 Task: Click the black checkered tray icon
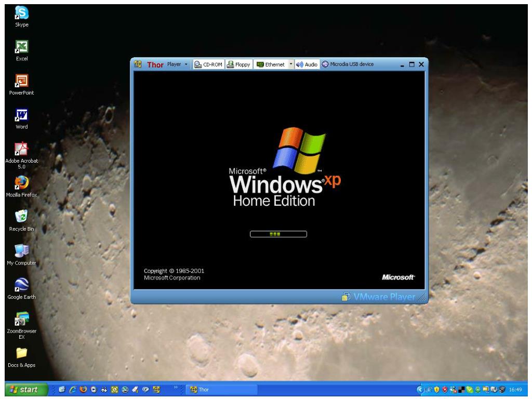click(x=461, y=390)
